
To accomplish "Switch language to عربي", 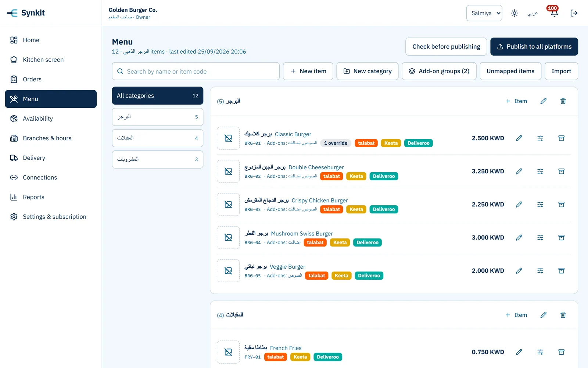I will [x=533, y=13].
